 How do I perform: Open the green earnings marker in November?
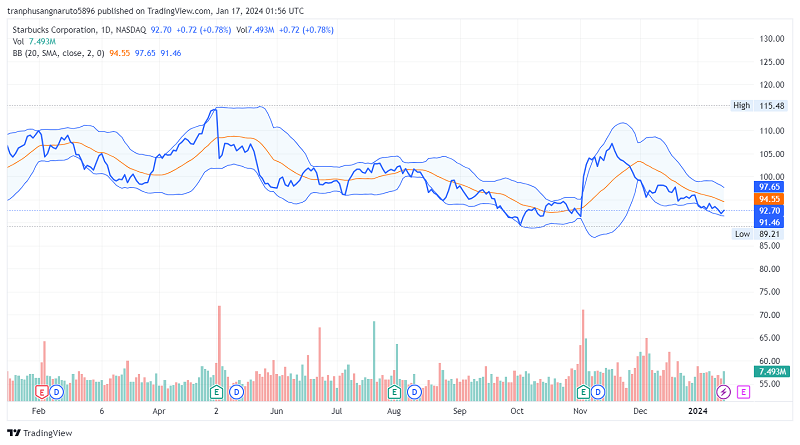tap(580, 392)
